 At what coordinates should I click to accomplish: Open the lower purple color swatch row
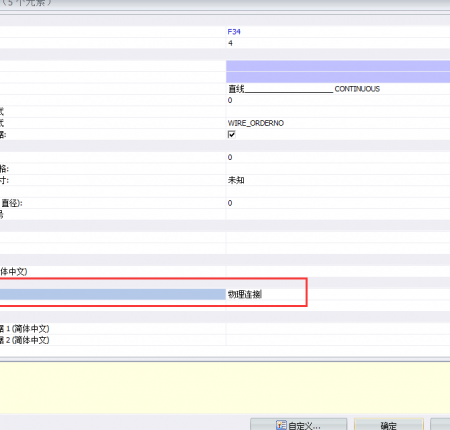tap(338, 77)
